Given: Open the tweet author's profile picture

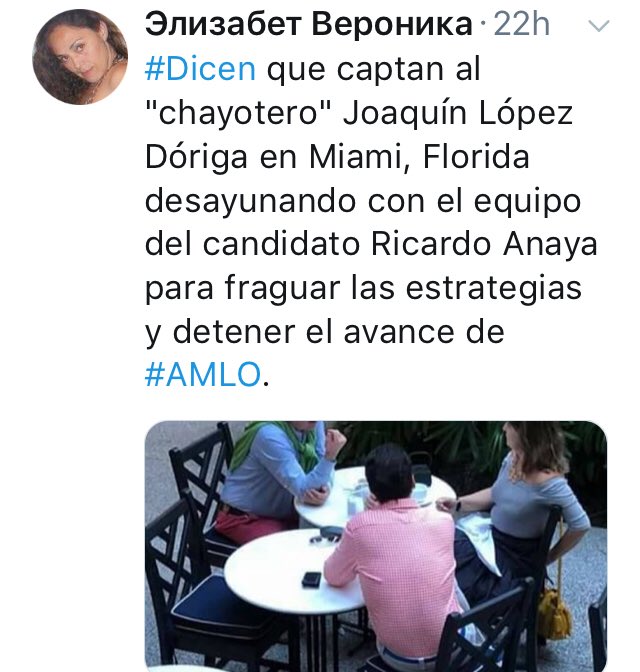Looking at the screenshot, I should point(80,57).
